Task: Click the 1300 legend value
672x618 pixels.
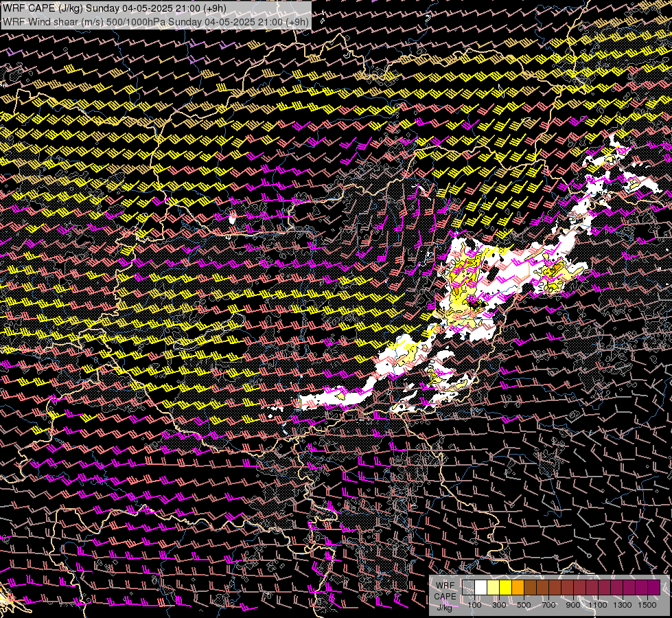Action: tap(623, 605)
